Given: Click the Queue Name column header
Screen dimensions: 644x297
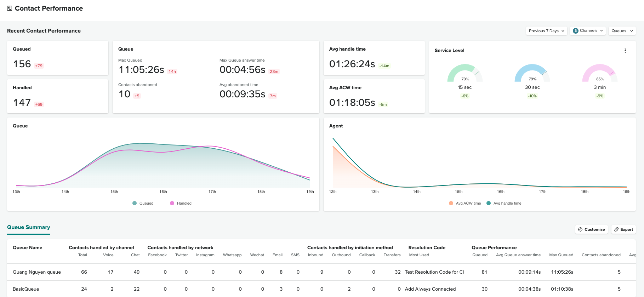Looking at the screenshot, I should pyautogui.click(x=28, y=247).
